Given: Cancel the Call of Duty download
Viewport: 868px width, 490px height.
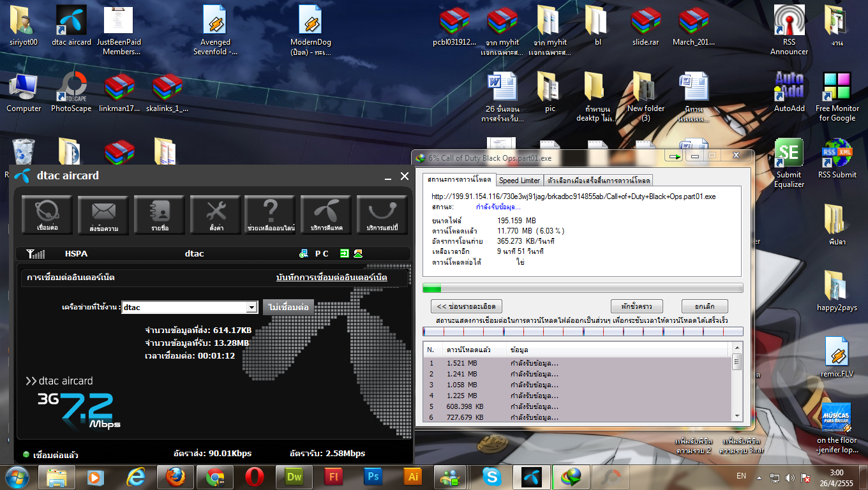Looking at the screenshot, I should (x=705, y=306).
